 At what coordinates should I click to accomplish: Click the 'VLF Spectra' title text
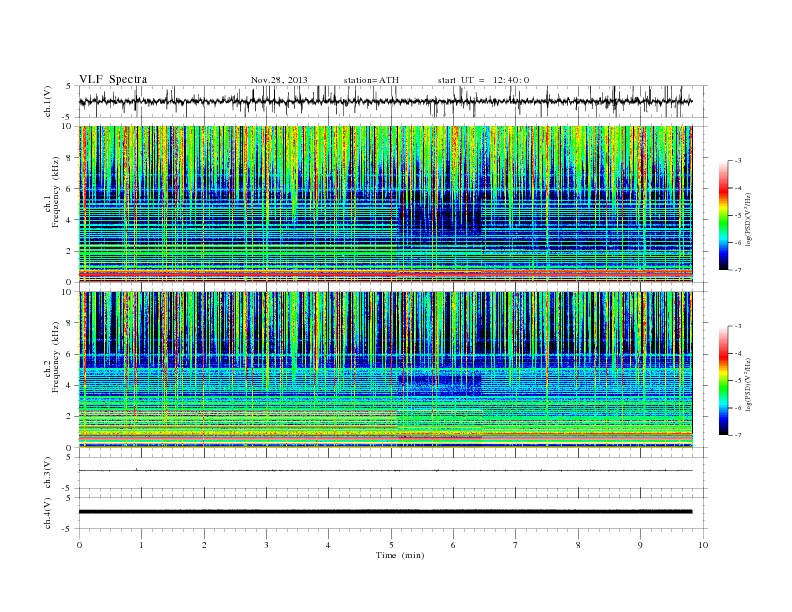113,79
